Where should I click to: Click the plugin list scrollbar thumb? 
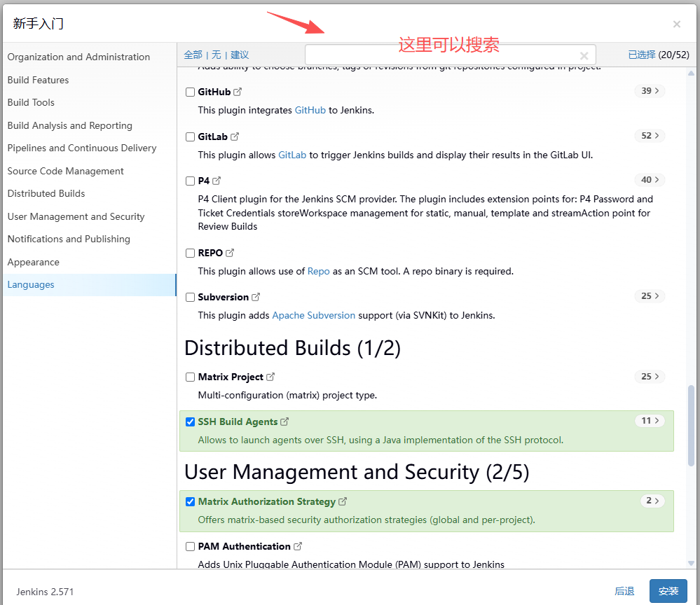(x=691, y=426)
